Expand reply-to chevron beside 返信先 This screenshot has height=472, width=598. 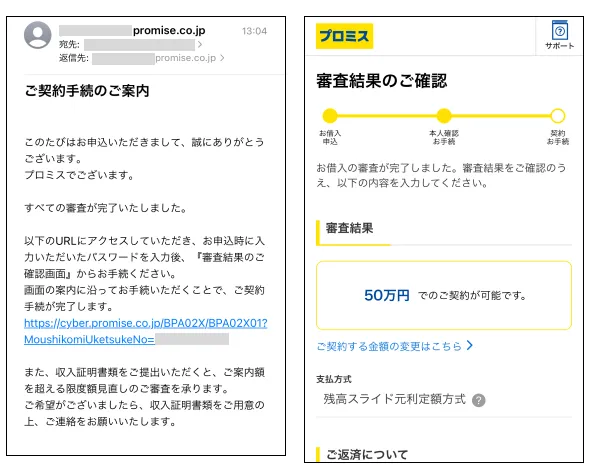(222, 58)
